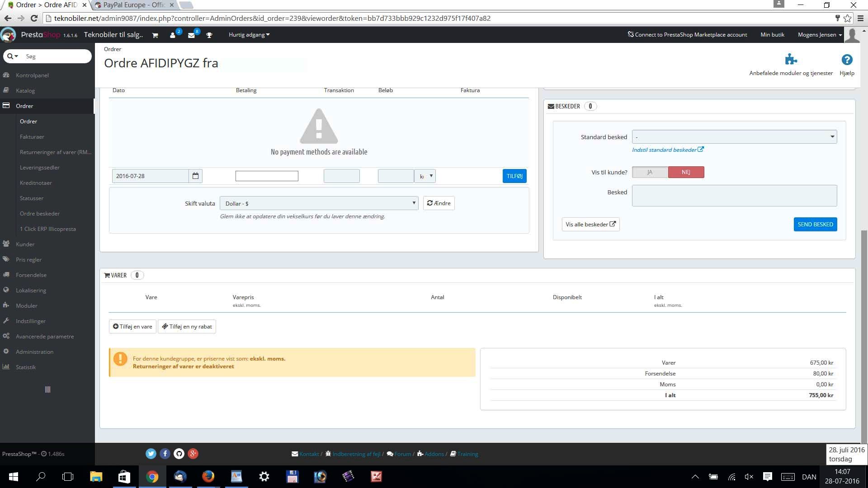Collapse sidebar menu with bars icon
The image size is (868, 488).
click(47, 389)
